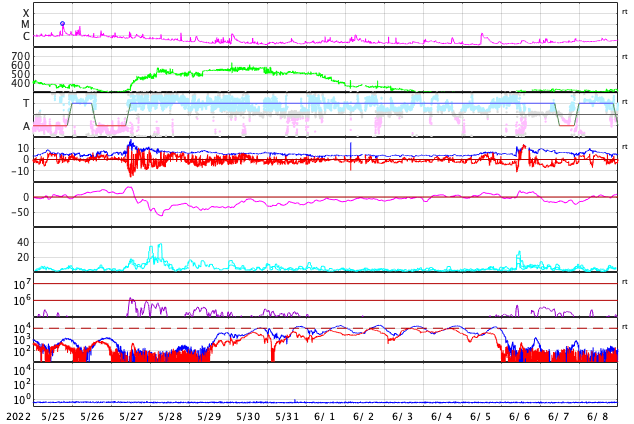Click the rt label beside top panel
Image resolution: width=634 pixels, height=424 pixels.
pyautogui.click(x=625, y=11)
